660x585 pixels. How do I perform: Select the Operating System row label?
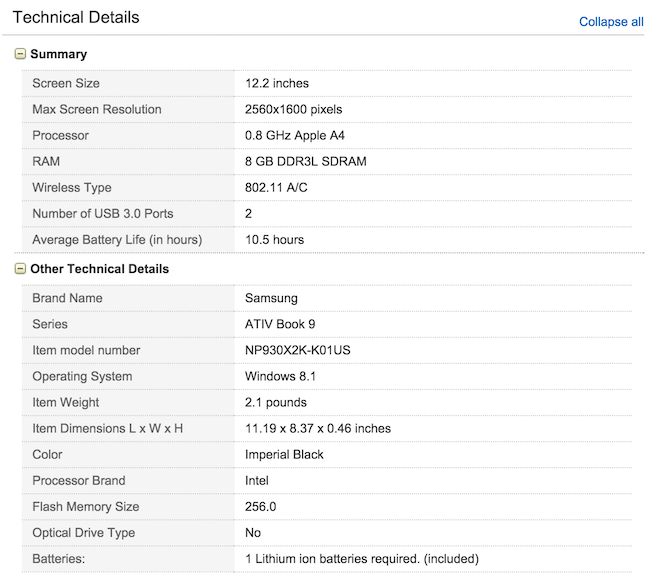pyautogui.click(x=82, y=376)
